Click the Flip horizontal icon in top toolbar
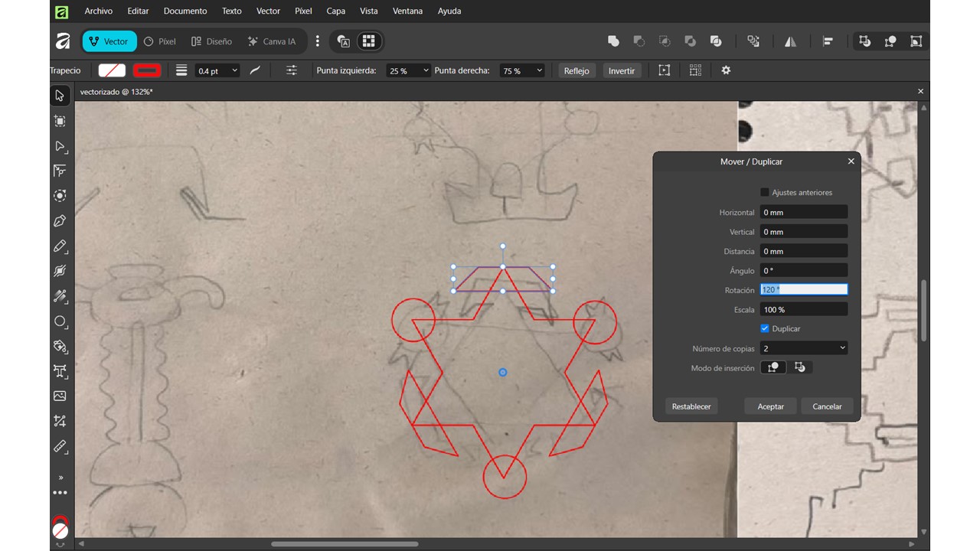 790,41
